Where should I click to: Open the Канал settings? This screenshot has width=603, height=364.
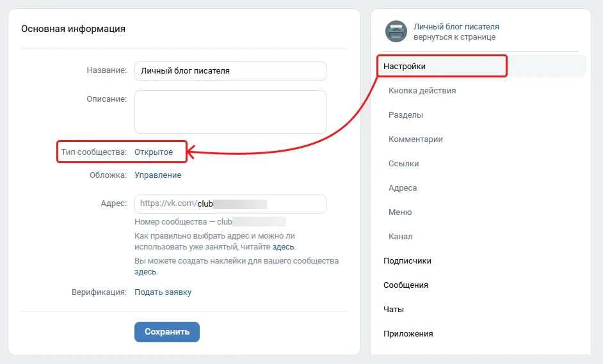click(x=401, y=237)
